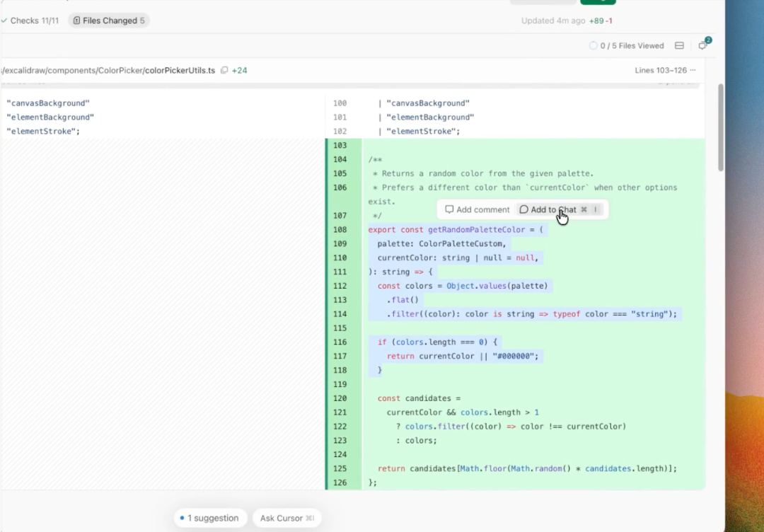Click the getRandomPaletteColor function name
This screenshot has height=532, width=764.
[476, 229]
